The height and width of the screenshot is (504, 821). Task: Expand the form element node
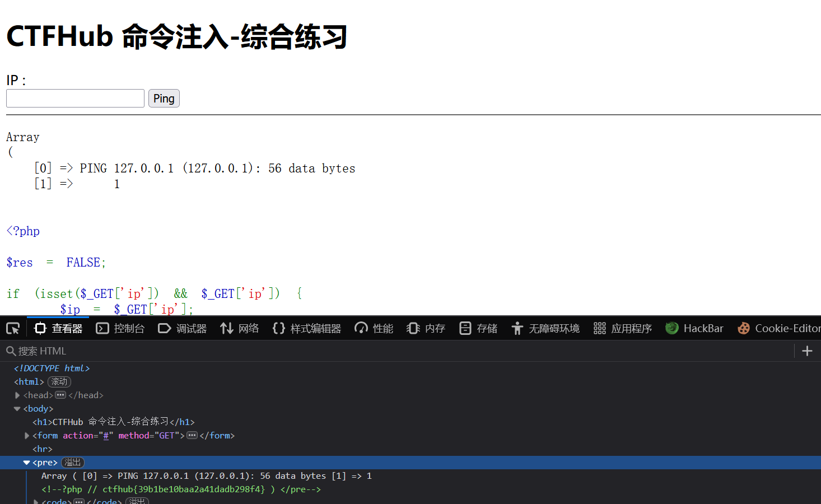click(x=26, y=436)
